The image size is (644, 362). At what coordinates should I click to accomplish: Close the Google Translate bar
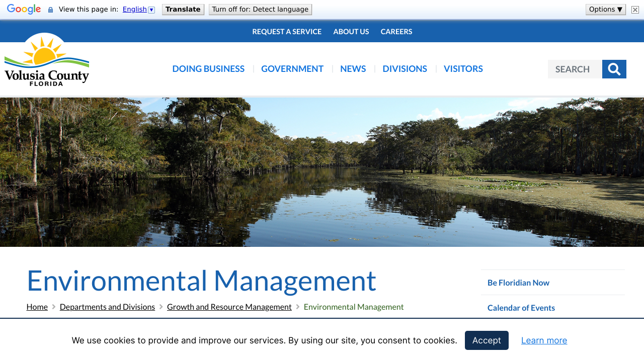click(x=635, y=10)
